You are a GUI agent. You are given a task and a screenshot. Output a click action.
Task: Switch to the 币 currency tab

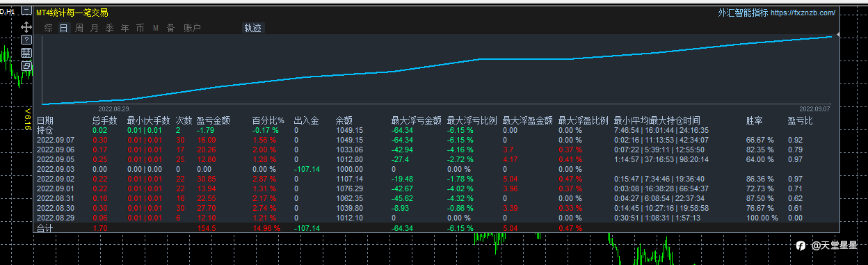tap(140, 28)
